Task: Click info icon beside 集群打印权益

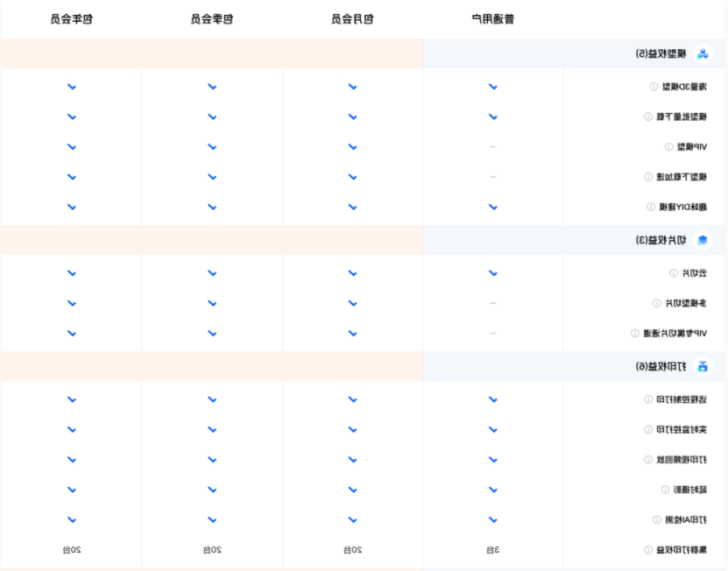Action: (648, 550)
